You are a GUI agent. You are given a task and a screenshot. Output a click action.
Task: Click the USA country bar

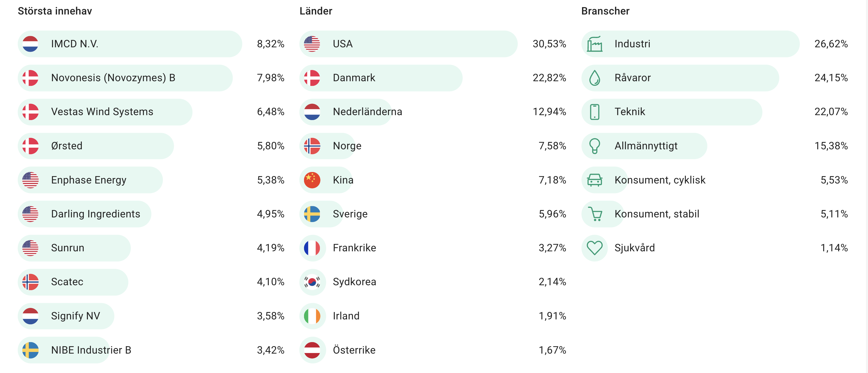pos(408,44)
